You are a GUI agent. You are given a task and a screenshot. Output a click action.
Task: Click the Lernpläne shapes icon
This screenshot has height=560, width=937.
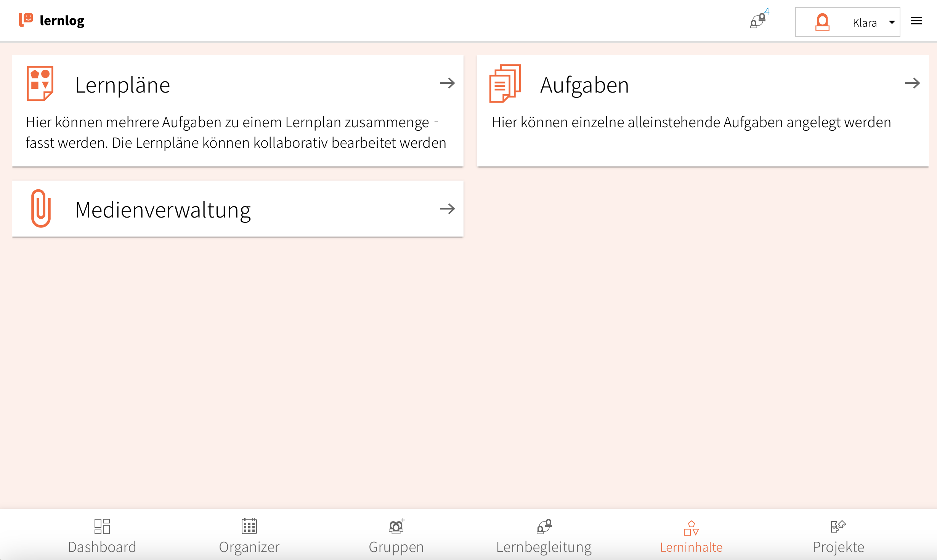pos(40,83)
